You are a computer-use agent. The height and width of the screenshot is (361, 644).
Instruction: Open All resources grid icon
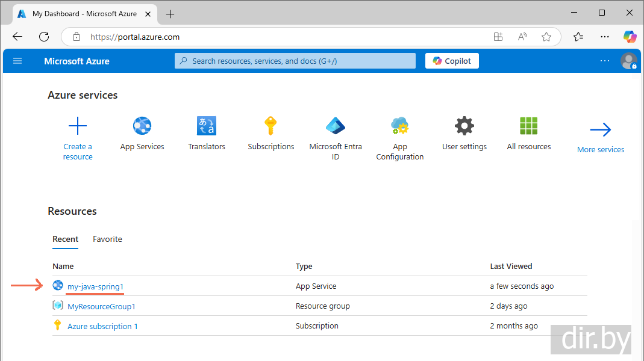tap(529, 126)
